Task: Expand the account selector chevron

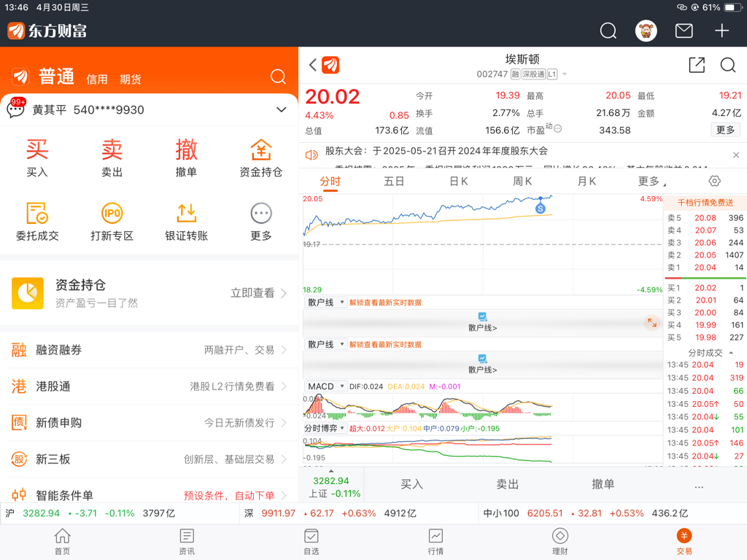Action: click(x=282, y=109)
